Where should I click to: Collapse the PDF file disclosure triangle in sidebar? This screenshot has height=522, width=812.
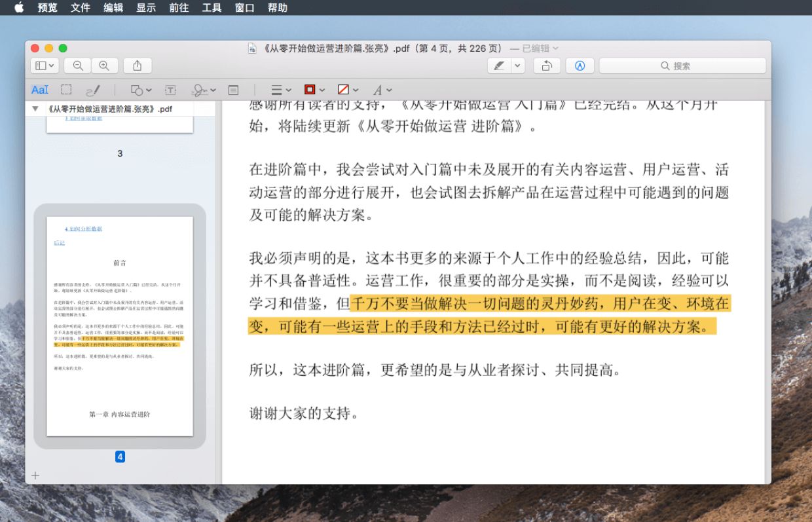point(35,109)
